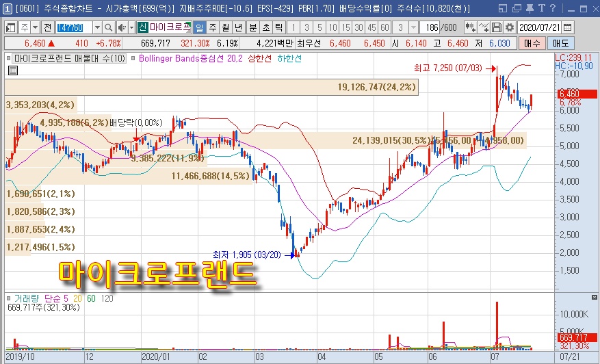Click the small square marker before 매물대 legend

tap(8, 59)
